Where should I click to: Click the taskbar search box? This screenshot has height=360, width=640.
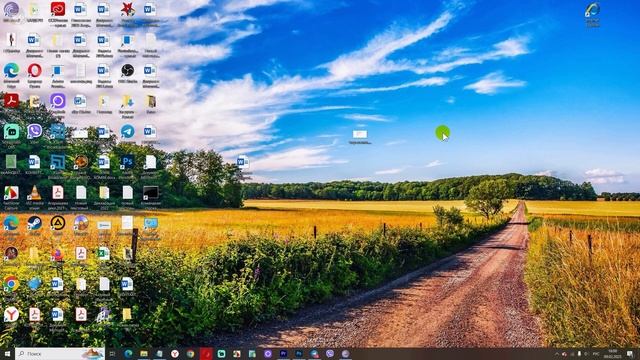coord(60,354)
